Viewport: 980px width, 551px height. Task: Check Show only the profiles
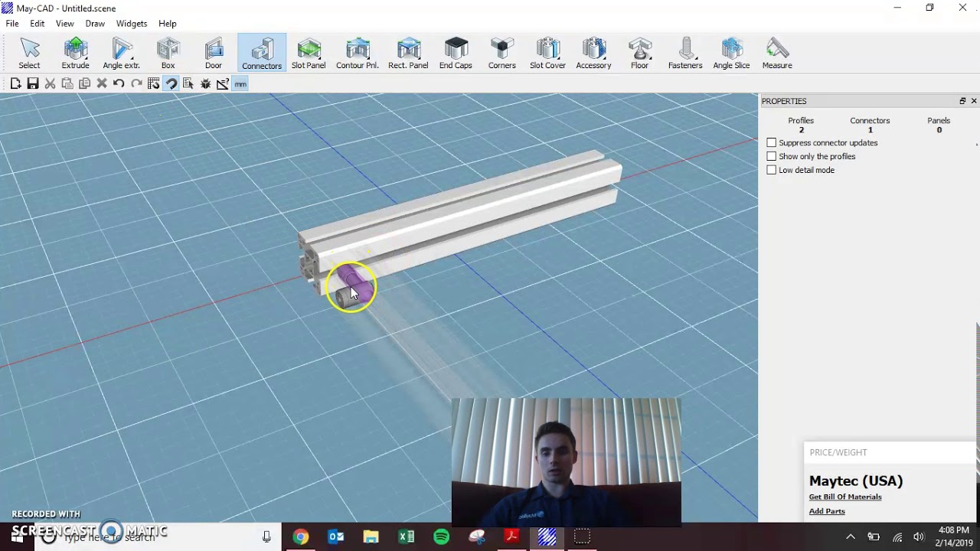(x=772, y=156)
